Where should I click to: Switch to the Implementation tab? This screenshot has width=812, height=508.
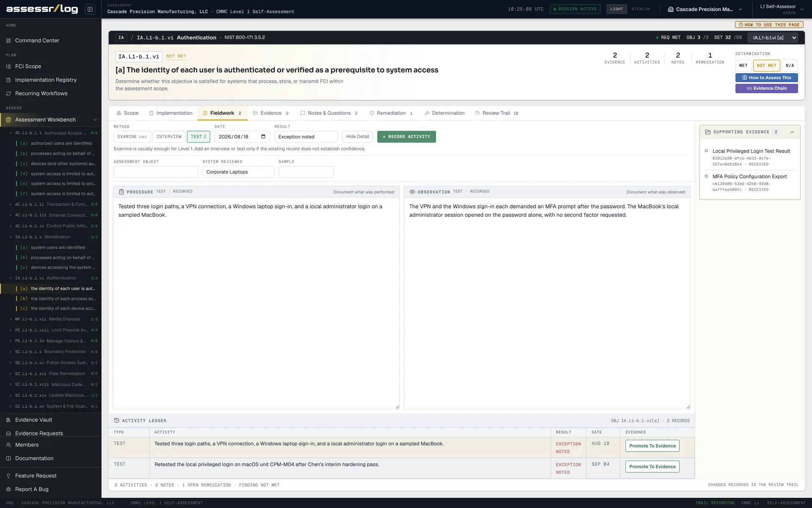click(x=171, y=113)
